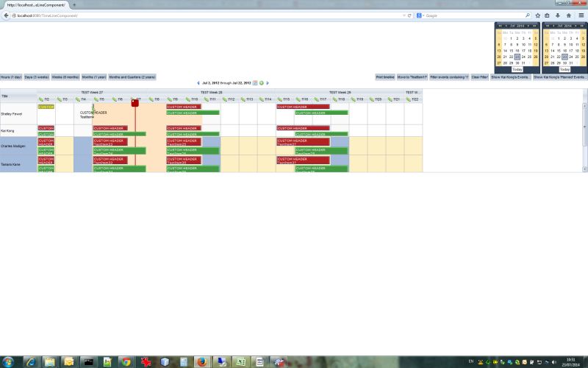The height and width of the screenshot is (368, 588).
Task: Click the Clear Filter button
Action: click(480, 77)
